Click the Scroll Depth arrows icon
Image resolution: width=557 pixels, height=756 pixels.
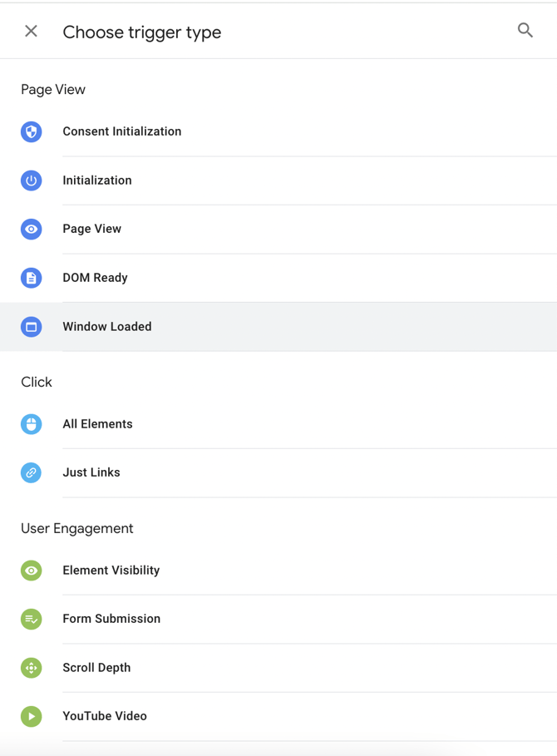click(32, 668)
